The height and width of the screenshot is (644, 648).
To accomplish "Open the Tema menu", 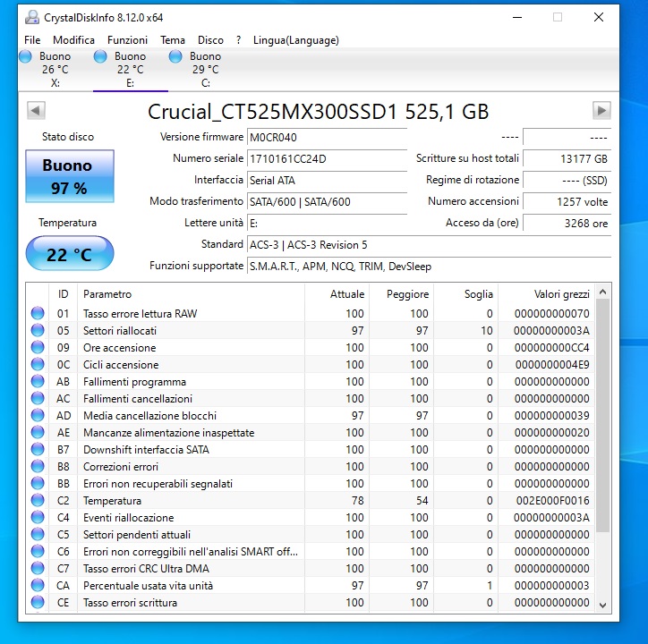I will click(x=173, y=40).
